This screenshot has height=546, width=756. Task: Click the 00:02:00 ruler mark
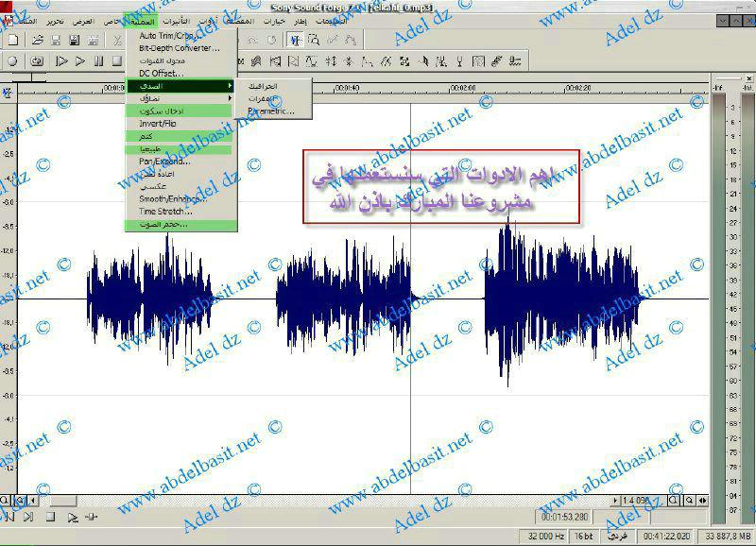[462, 88]
